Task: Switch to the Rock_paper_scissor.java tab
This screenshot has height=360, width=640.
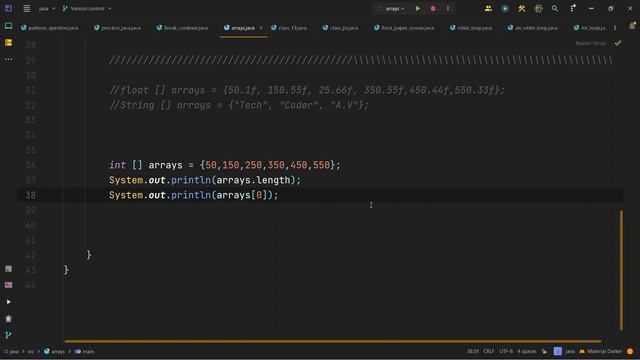Action: pyautogui.click(x=404, y=28)
